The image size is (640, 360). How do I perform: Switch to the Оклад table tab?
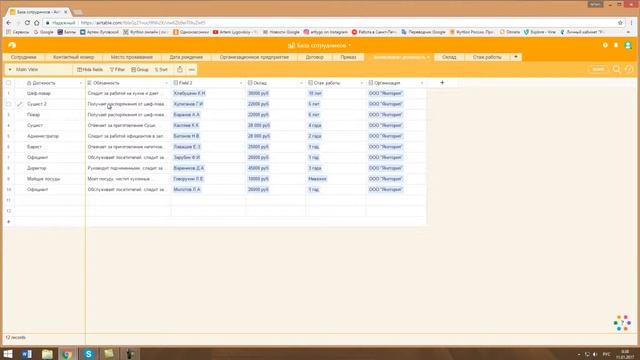coord(449,57)
